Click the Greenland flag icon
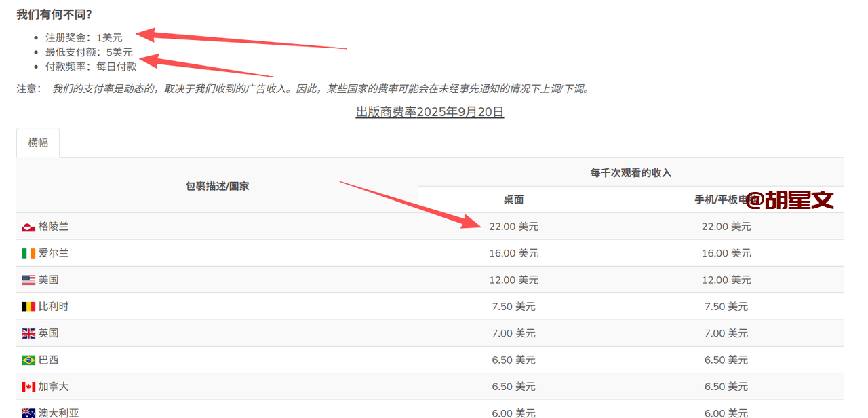 click(x=28, y=227)
